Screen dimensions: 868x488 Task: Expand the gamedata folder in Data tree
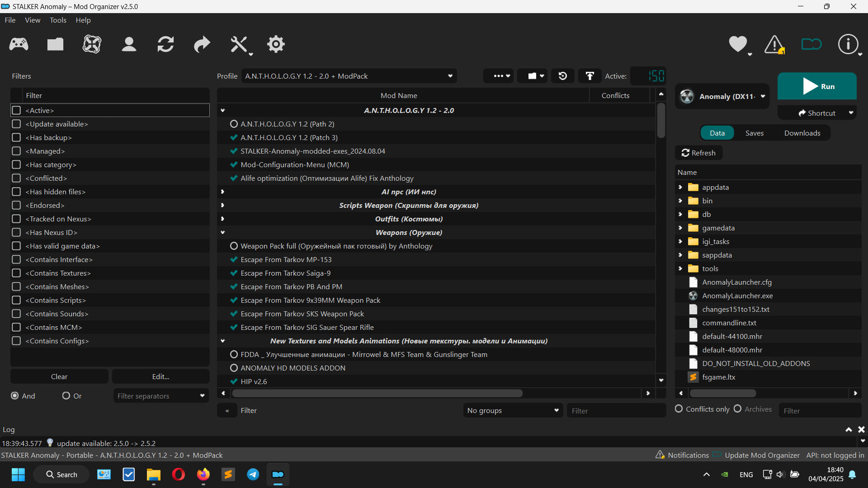tap(680, 228)
